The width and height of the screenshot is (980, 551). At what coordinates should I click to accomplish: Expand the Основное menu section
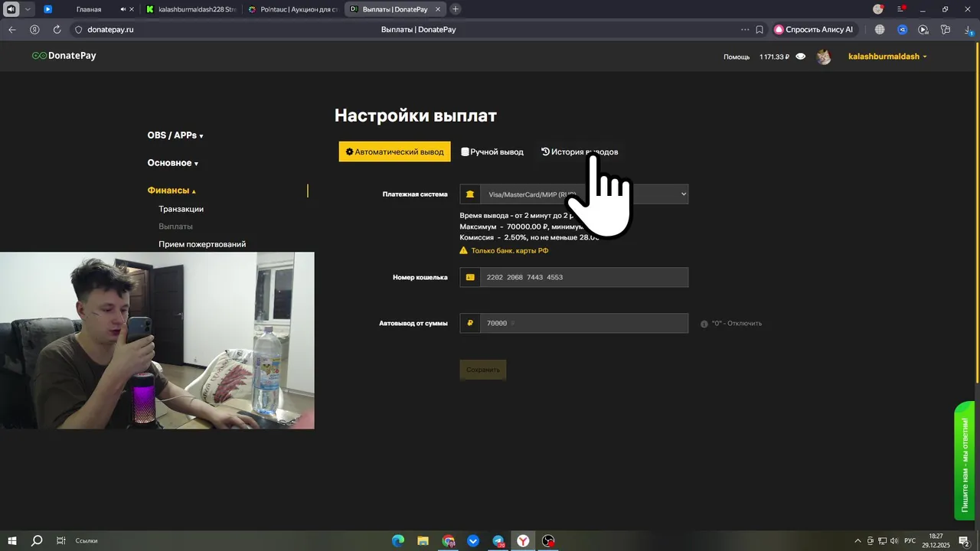tap(173, 163)
